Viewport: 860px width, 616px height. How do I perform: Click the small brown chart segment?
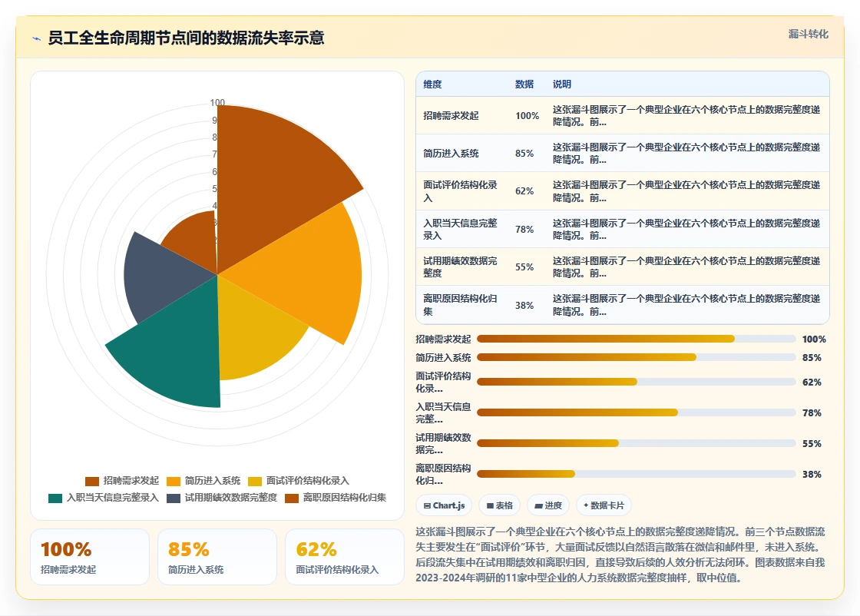click(x=195, y=239)
